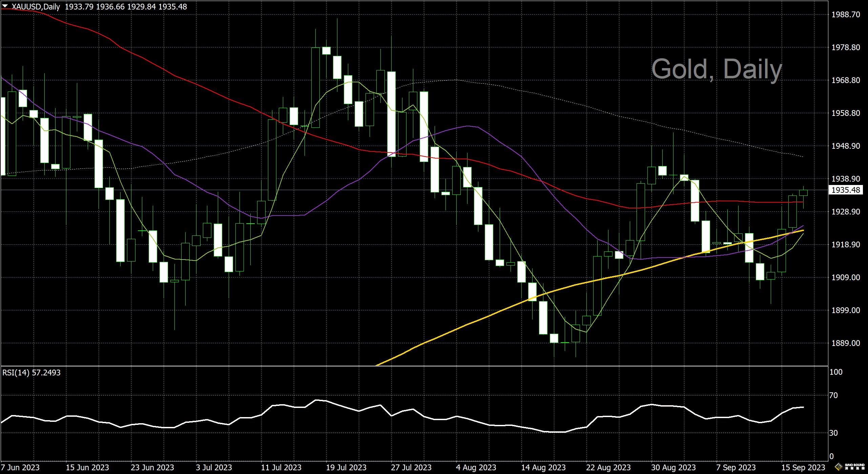This screenshot has width=868, height=474.
Task: Click the latest candlestick at the right edge
Action: coord(803,193)
